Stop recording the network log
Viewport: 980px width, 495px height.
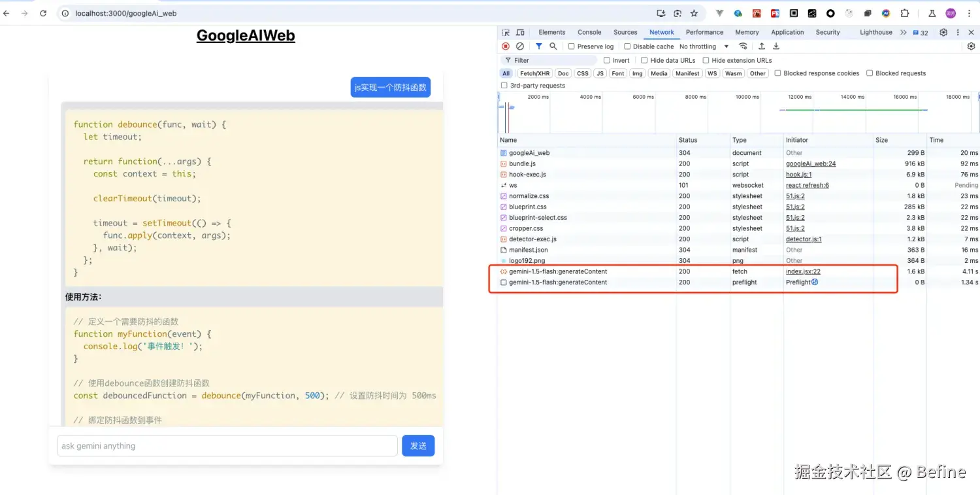[506, 46]
